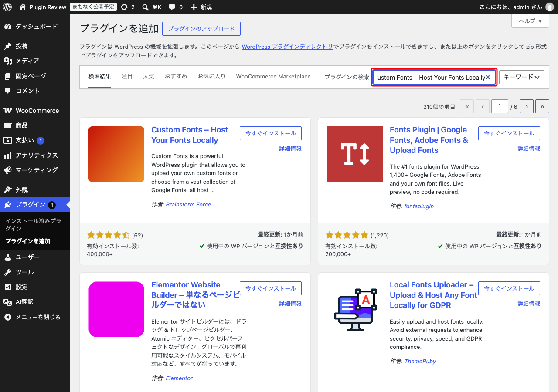Open 詳細情報 for Local Fonts Uploader
The width and height of the screenshot is (558, 392).
529,304
